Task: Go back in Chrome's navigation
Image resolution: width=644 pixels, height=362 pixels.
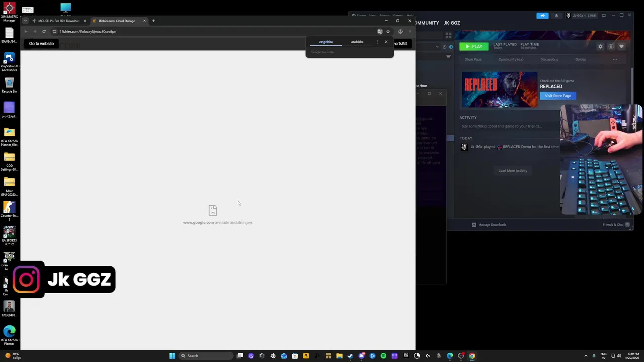Action: pos(26,31)
